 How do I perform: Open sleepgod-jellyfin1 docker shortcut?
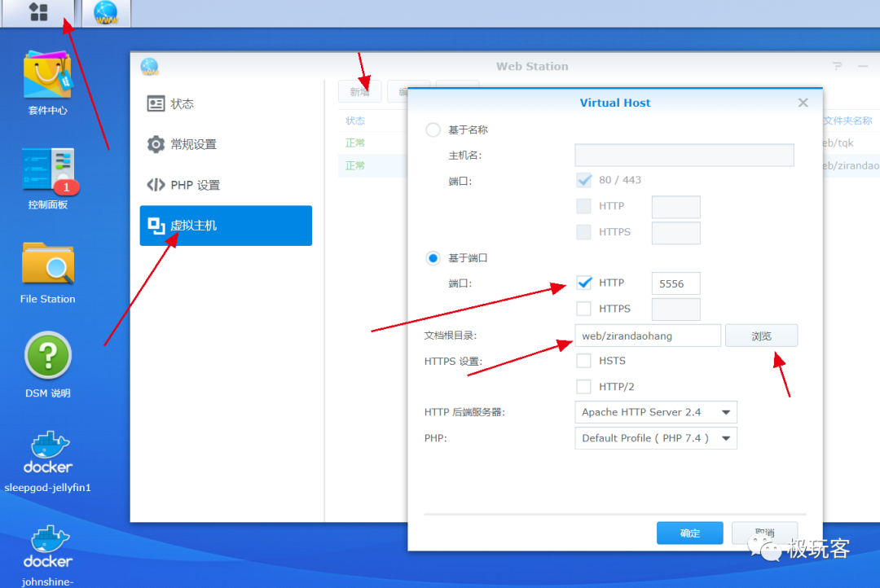[48, 462]
